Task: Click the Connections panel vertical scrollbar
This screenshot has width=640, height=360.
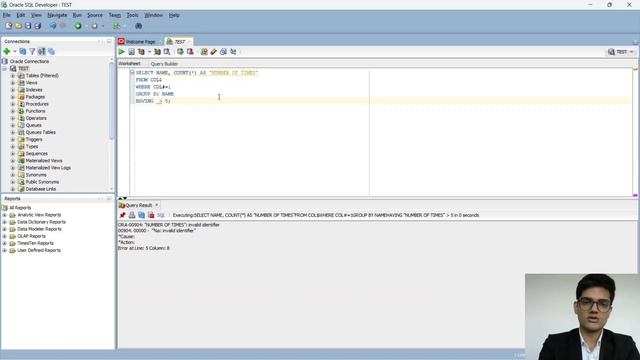Action: click(x=111, y=102)
